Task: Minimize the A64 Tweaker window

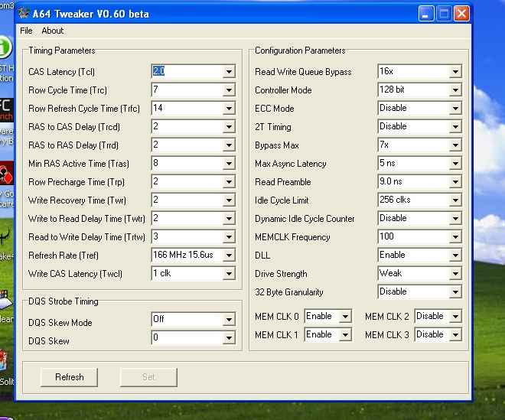Action: pos(427,14)
